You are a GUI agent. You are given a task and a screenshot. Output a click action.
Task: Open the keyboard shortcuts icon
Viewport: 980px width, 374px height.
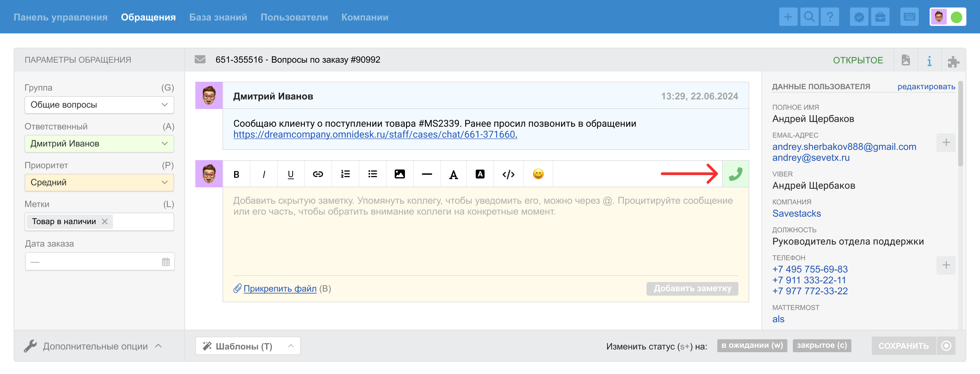point(909,17)
